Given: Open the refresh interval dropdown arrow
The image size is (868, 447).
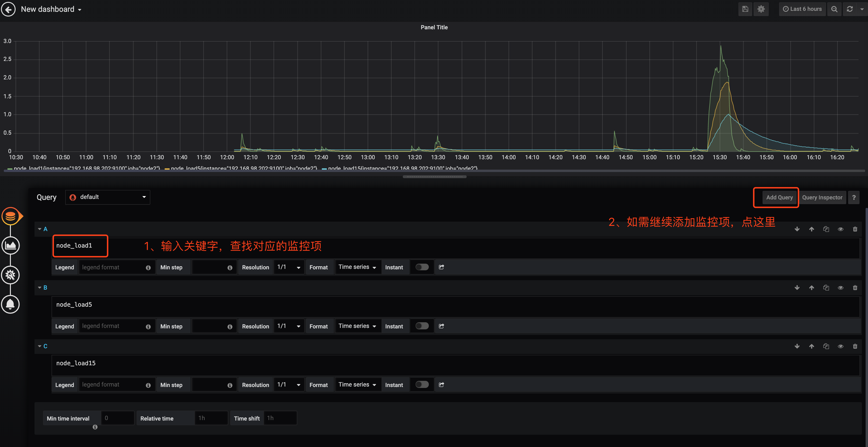Looking at the screenshot, I should (x=862, y=9).
